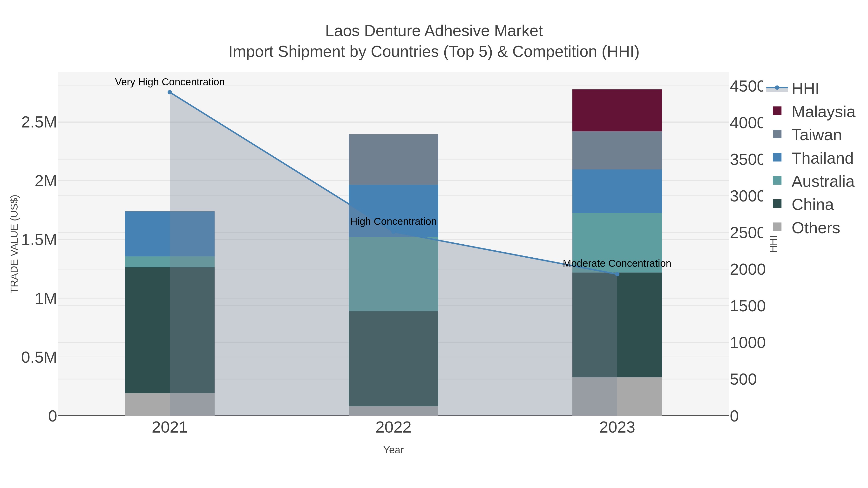This screenshot has height=488, width=868.
Task: Click the China dark-green legend swatch
Action: (x=777, y=204)
